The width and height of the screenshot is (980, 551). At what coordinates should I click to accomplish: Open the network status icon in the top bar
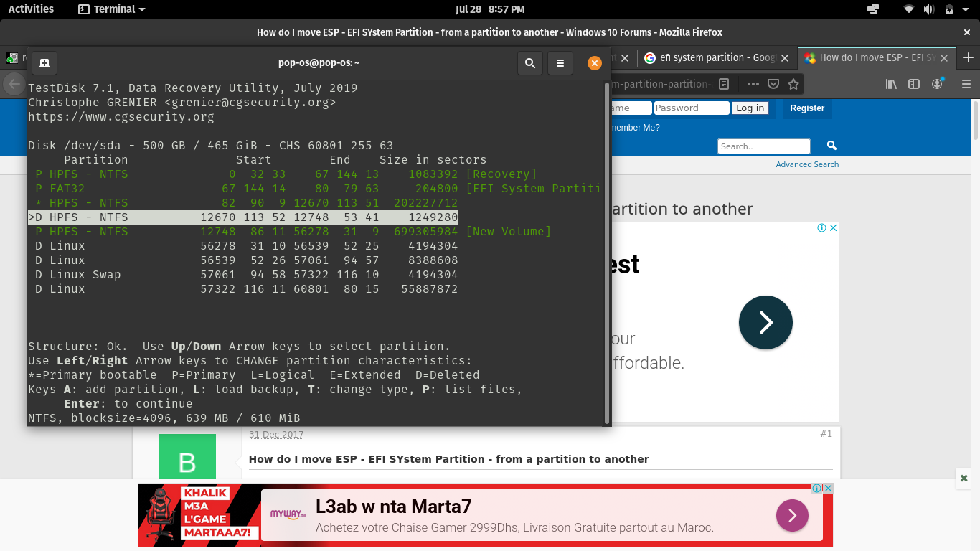pyautogui.click(x=909, y=9)
